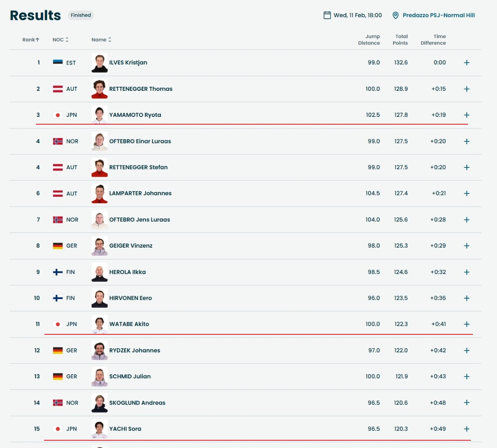The image size is (497, 448).
Task: Expand details for ILVES Kristjan row
Action: coord(466,63)
